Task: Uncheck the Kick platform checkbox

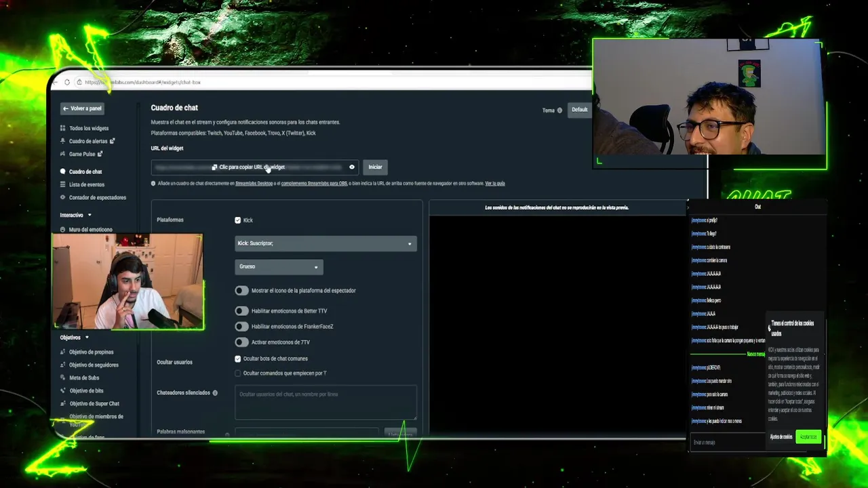Action: [x=237, y=220]
